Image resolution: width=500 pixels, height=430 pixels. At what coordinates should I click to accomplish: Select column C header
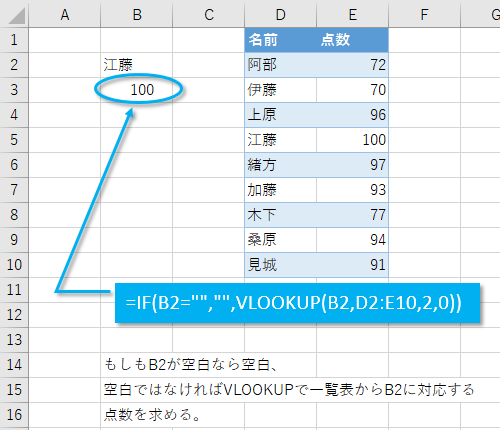click(x=209, y=14)
